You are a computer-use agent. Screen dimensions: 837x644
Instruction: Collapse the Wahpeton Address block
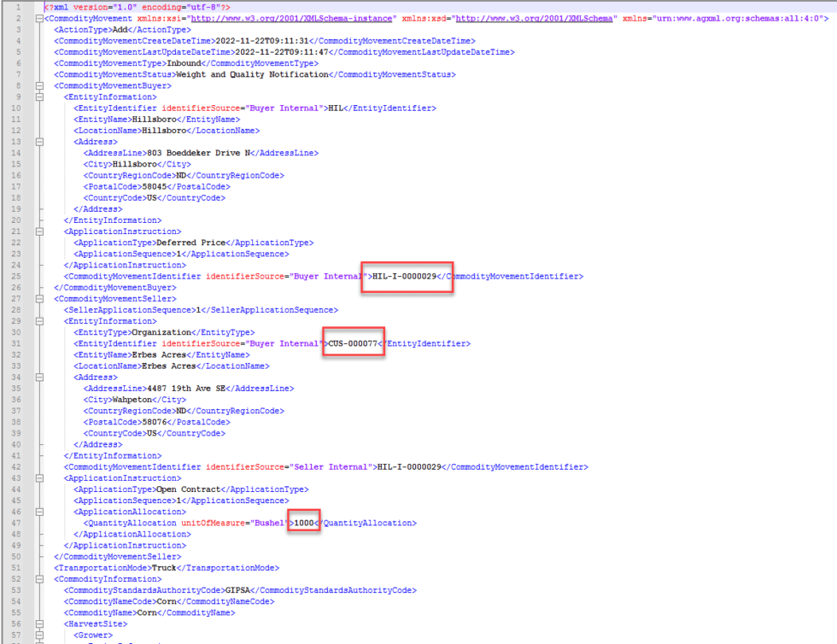38,377
